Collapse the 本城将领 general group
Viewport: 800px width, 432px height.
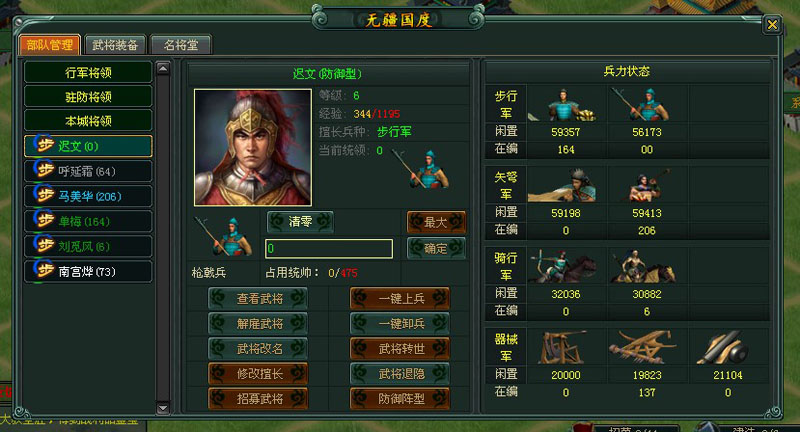pos(88,121)
